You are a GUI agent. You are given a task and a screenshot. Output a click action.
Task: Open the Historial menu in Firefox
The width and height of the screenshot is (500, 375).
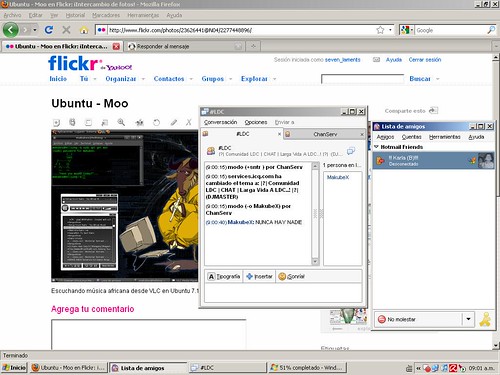click(75, 15)
